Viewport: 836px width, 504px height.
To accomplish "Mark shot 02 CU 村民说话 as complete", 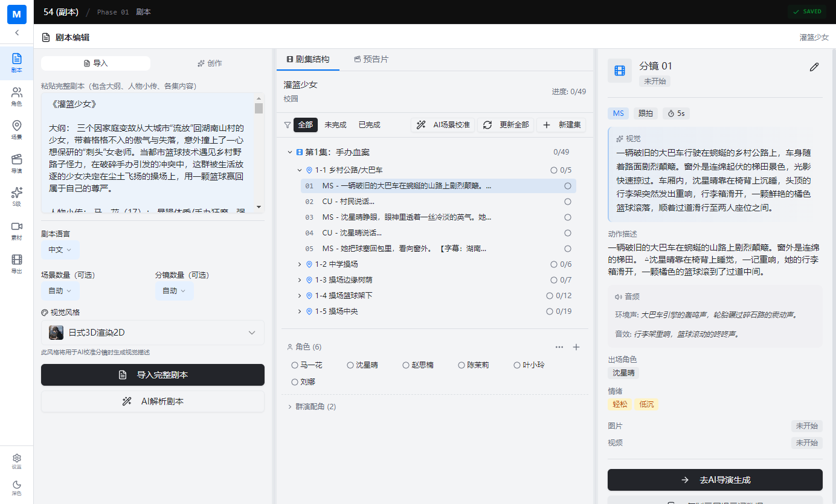I will [567, 201].
